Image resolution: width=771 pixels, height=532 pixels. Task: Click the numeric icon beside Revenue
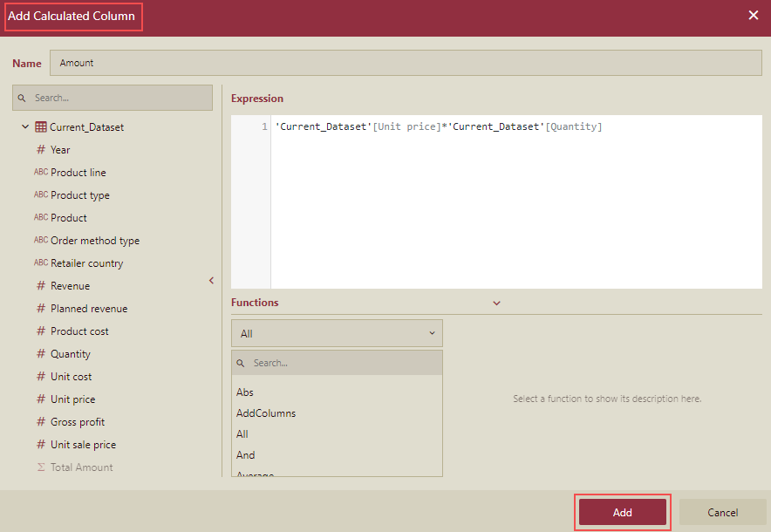coord(41,285)
